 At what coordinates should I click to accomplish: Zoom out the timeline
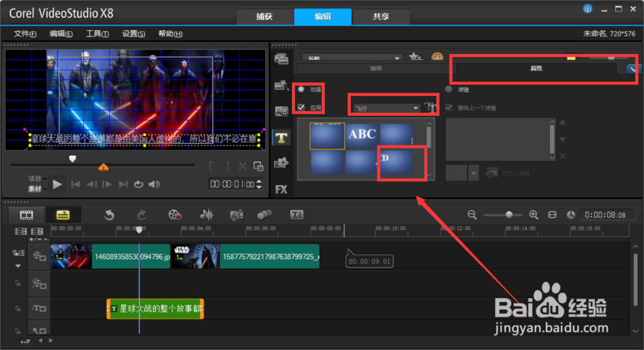pos(472,215)
